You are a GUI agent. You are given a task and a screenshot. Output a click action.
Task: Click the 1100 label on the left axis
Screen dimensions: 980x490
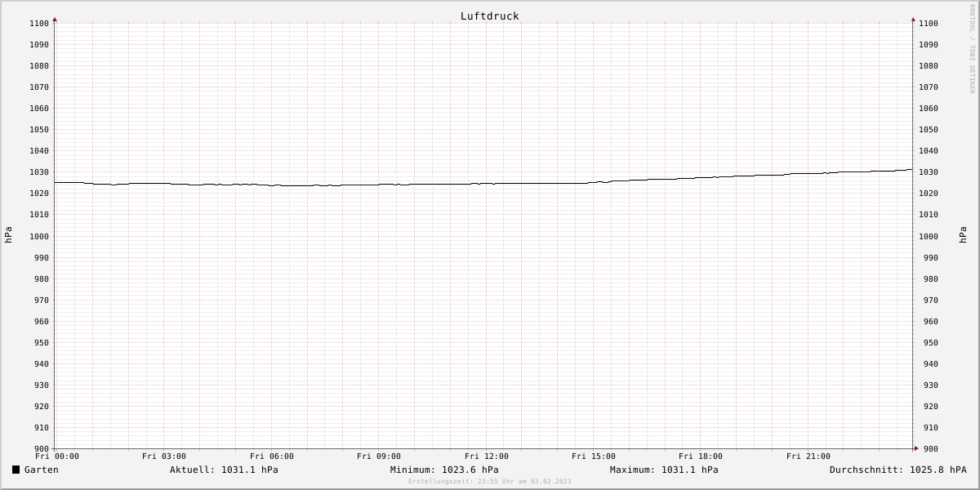coord(39,24)
